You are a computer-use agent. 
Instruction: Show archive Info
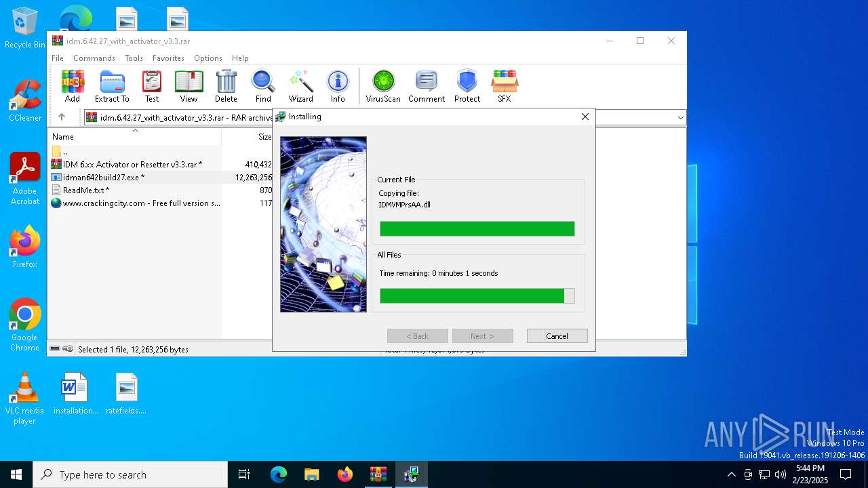[x=338, y=86]
